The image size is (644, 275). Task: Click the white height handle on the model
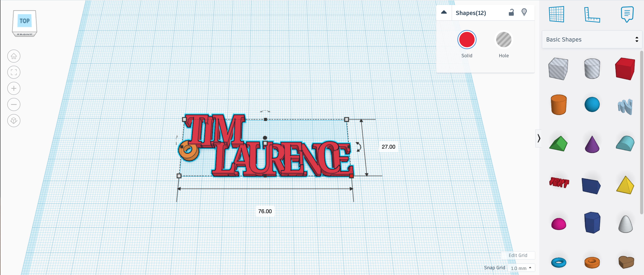pyautogui.click(x=265, y=143)
